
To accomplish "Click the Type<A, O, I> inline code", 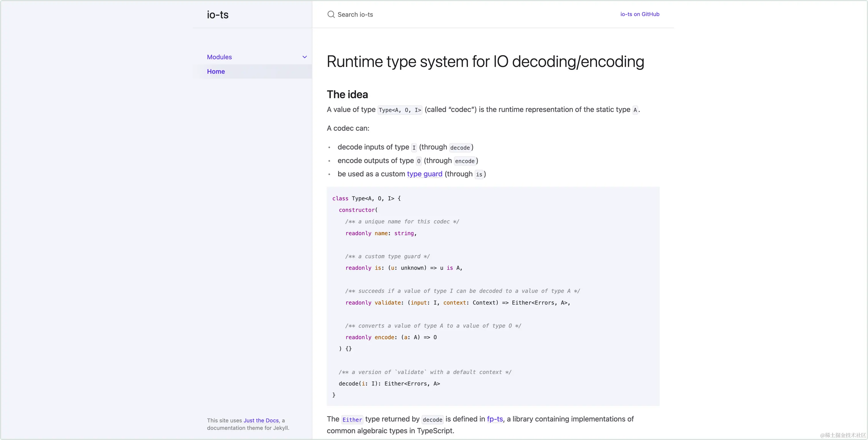I will click(400, 110).
